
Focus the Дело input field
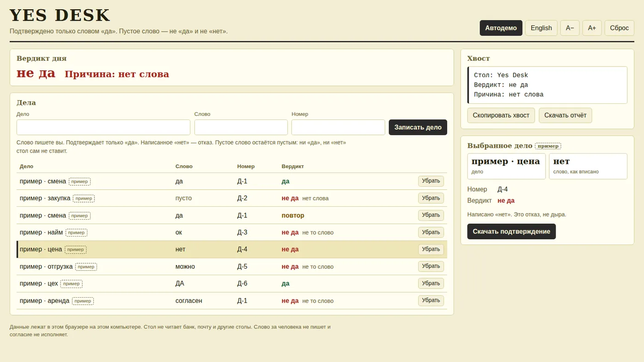click(103, 127)
